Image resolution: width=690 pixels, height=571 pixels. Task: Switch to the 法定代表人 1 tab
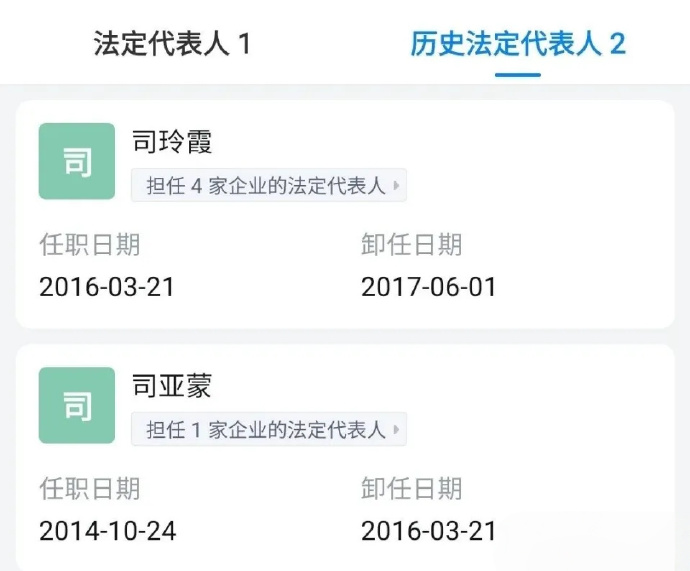[171, 44]
